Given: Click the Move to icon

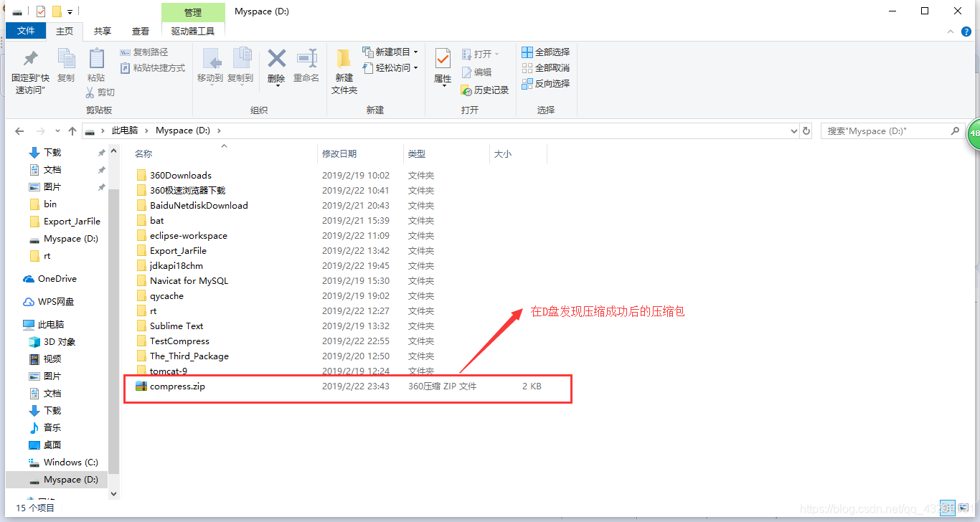Looking at the screenshot, I should [210, 65].
